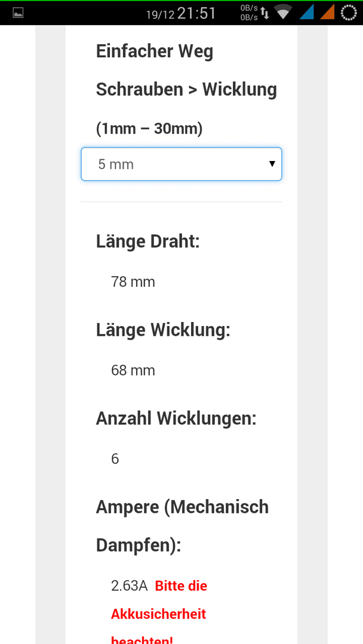Tap the circular battery ring icon
The width and height of the screenshot is (363, 644).
tap(349, 13)
